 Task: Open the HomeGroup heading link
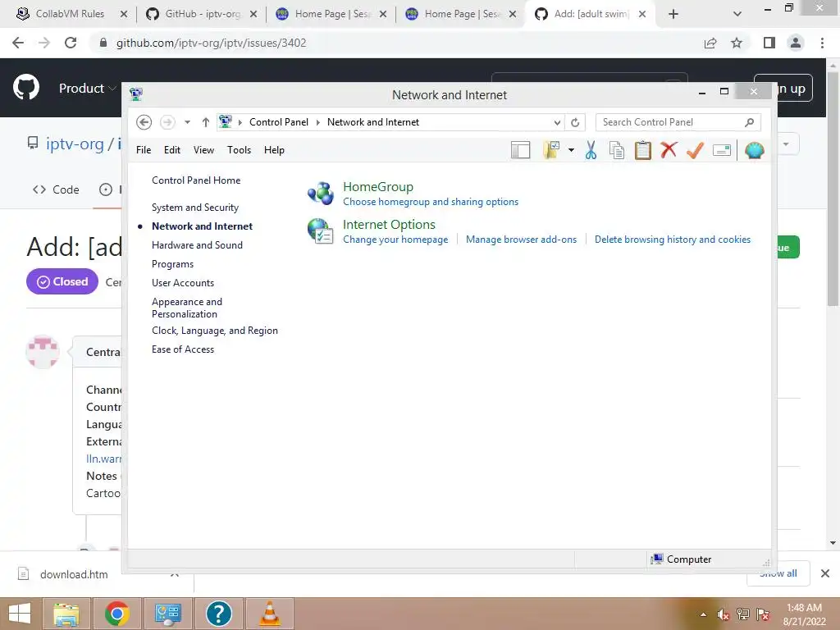point(378,187)
